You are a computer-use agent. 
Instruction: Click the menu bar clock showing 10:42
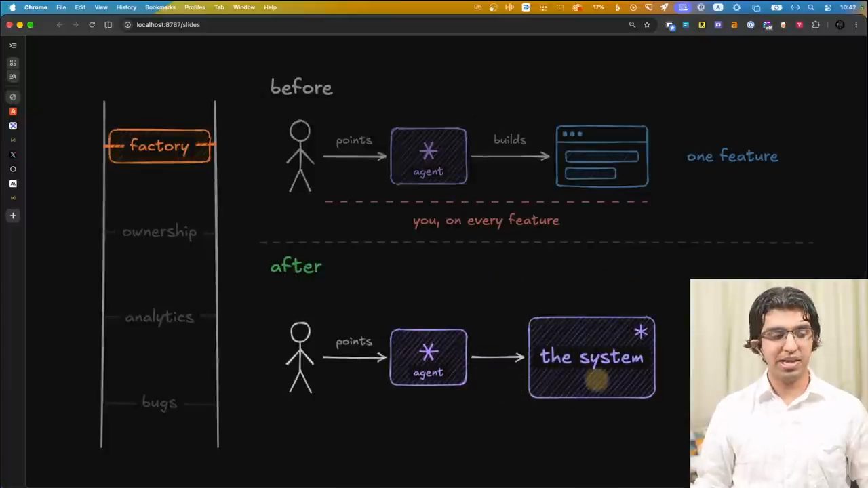848,7
